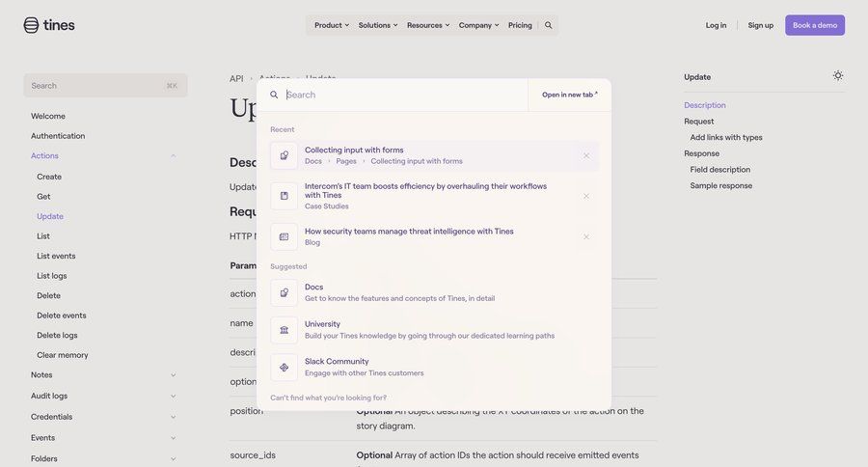Jump to Response in page outline

point(702,153)
